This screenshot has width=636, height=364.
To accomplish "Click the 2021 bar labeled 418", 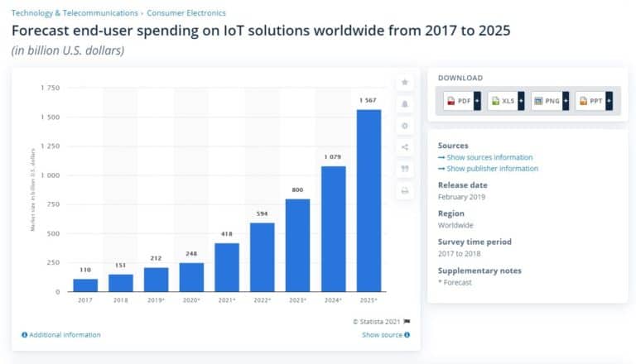I will pyautogui.click(x=227, y=267).
